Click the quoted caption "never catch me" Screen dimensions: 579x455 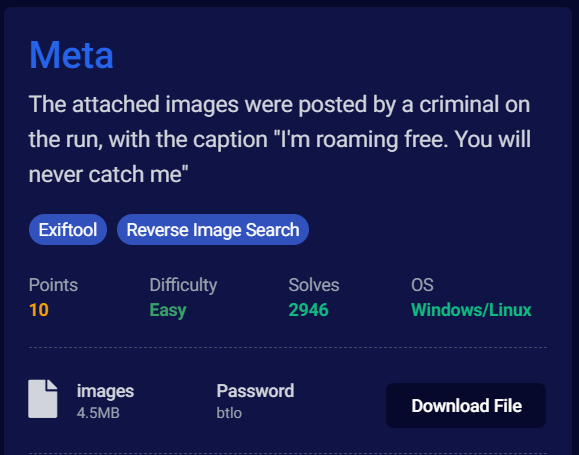coord(108,174)
